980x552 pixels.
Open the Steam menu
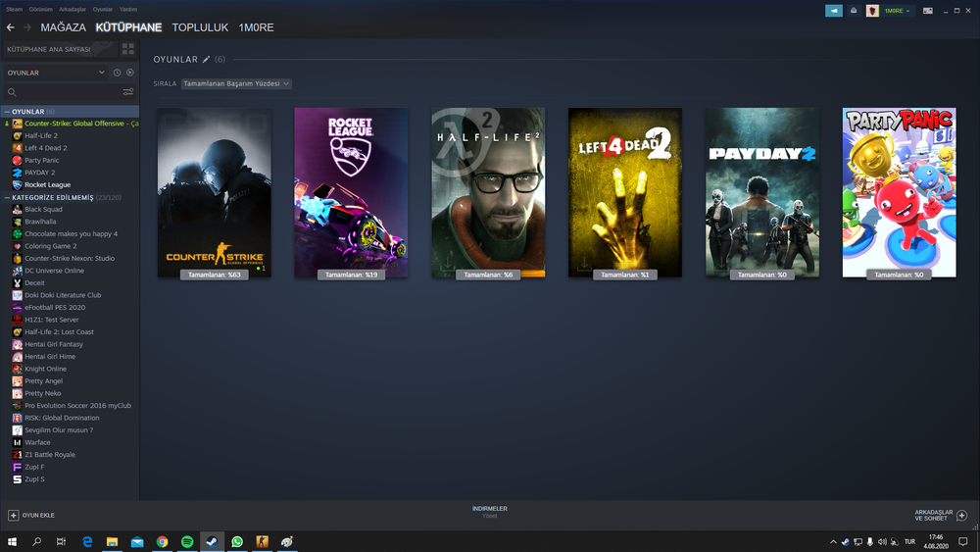(x=15, y=10)
